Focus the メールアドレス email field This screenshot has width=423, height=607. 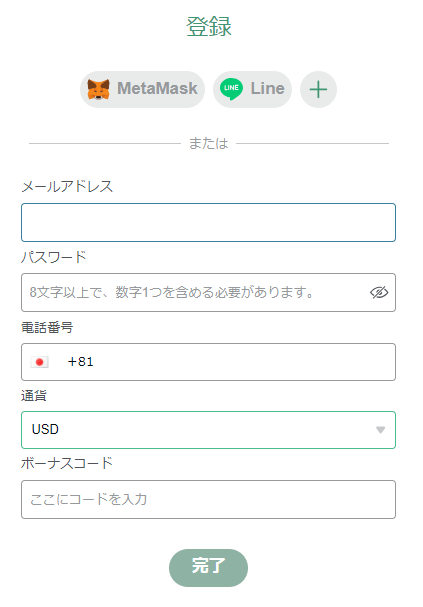point(208,223)
